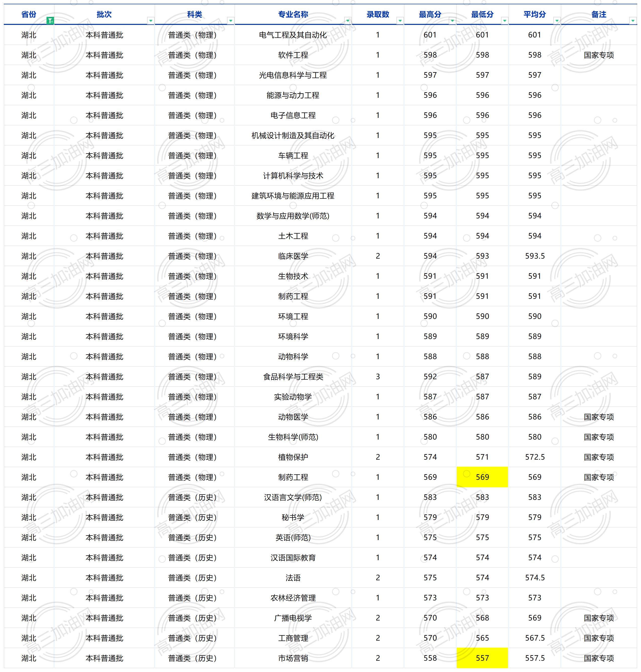
Task: Click the 电气工程及其自动化 cell
Action: pyautogui.click(x=293, y=35)
